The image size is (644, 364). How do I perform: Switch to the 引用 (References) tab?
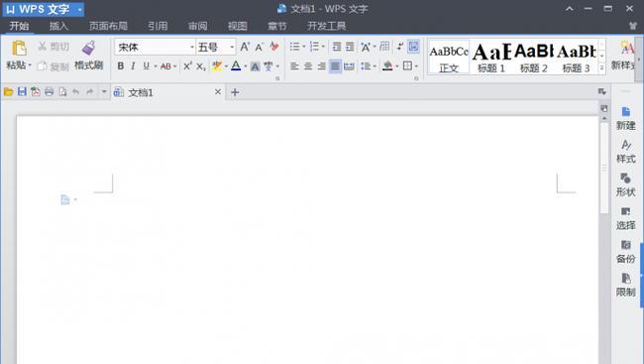[158, 26]
